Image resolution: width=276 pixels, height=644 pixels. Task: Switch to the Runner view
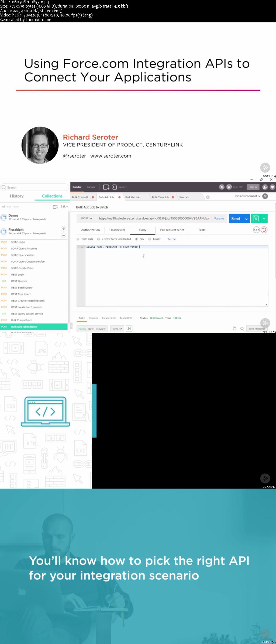[91, 187]
